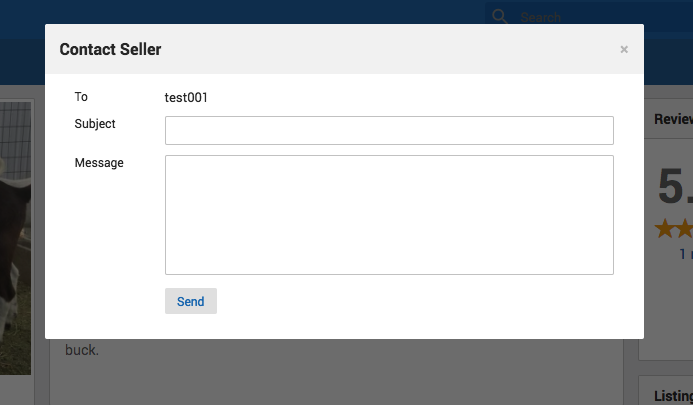Click the goat listing photo behind dialog

click(15, 239)
